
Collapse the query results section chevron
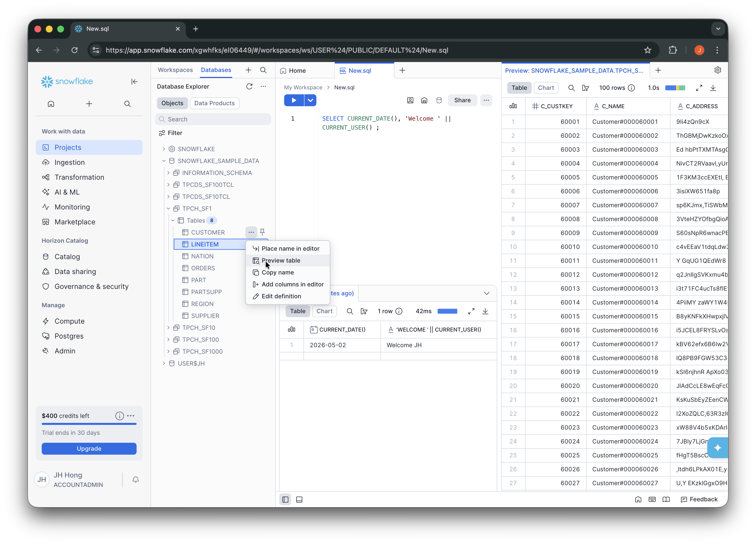click(x=487, y=294)
